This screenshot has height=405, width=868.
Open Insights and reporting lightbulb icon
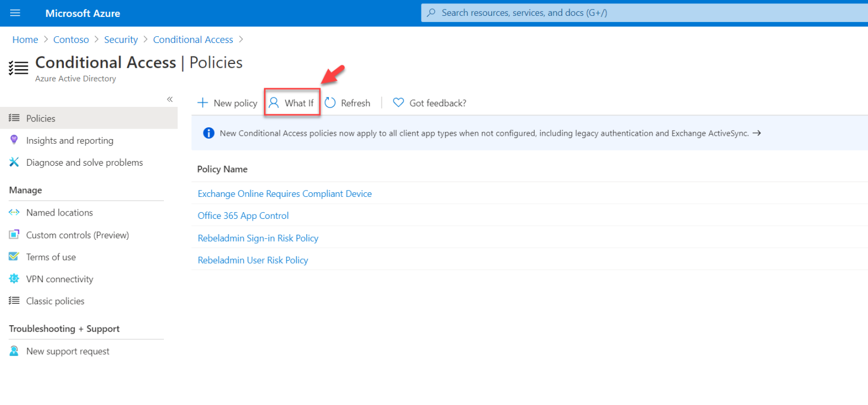point(15,140)
